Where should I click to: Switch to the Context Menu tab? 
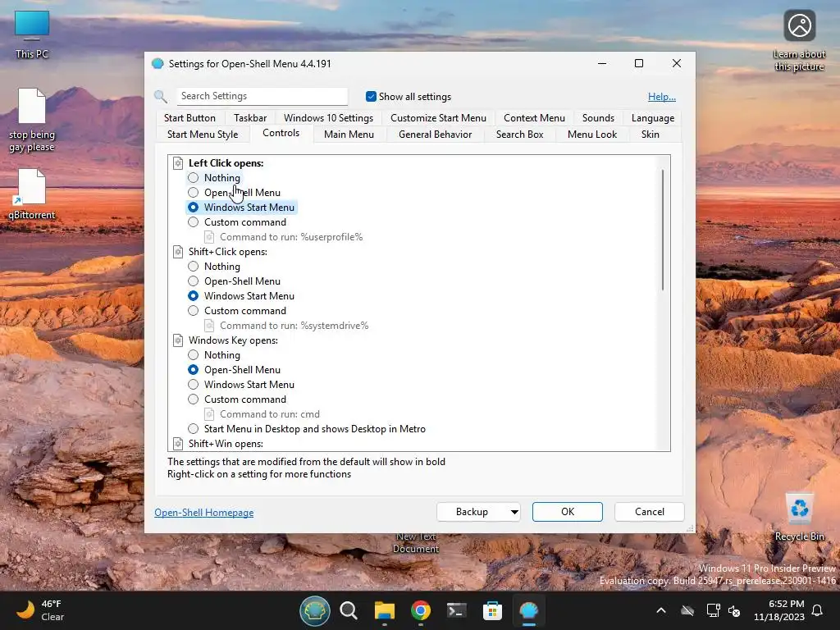534,118
